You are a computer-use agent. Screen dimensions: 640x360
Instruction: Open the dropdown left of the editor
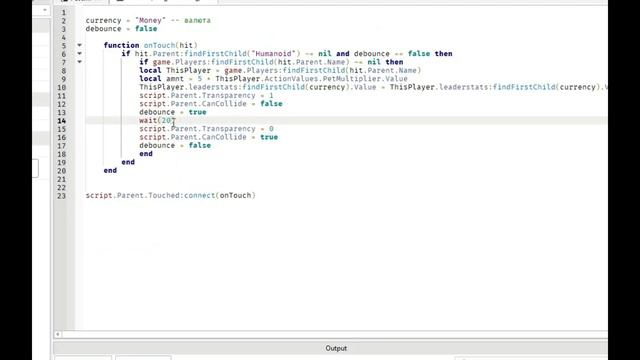(x=44, y=9)
